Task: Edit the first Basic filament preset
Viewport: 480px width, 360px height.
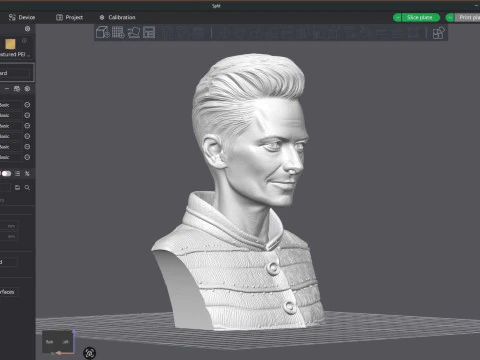Action: pyautogui.click(x=27, y=105)
